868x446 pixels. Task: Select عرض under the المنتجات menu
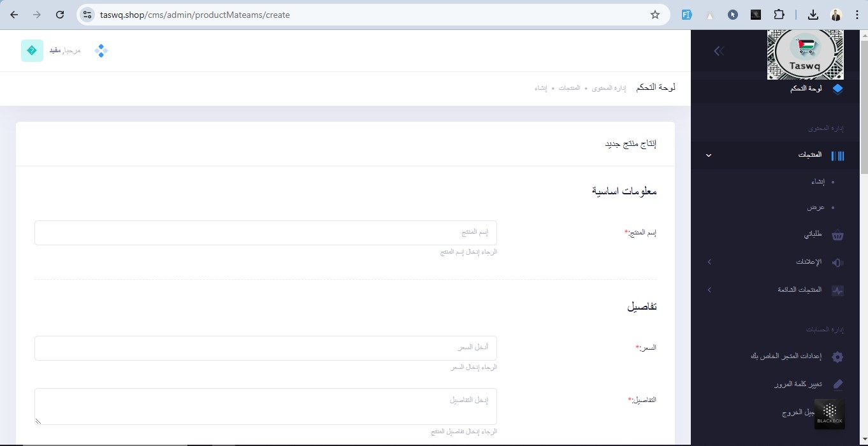(x=816, y=208)
